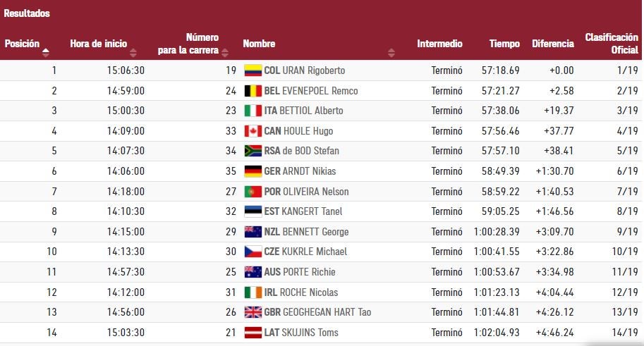Click the Italy flag beside Bettiol
The height and width of the screenshot is (346, 644).
click(x=253, y=111)
